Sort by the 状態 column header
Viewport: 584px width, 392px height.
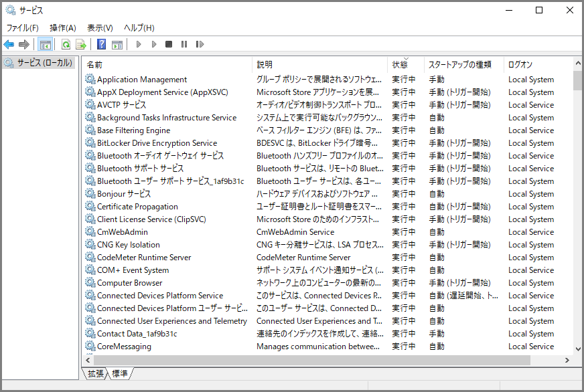(x=406, y=65)
